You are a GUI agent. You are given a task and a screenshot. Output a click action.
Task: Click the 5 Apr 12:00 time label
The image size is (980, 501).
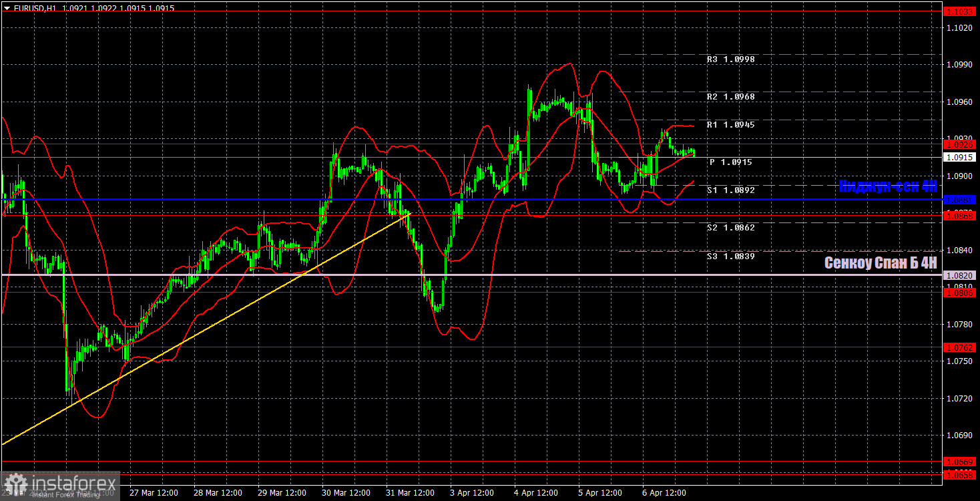pos(601,493)
